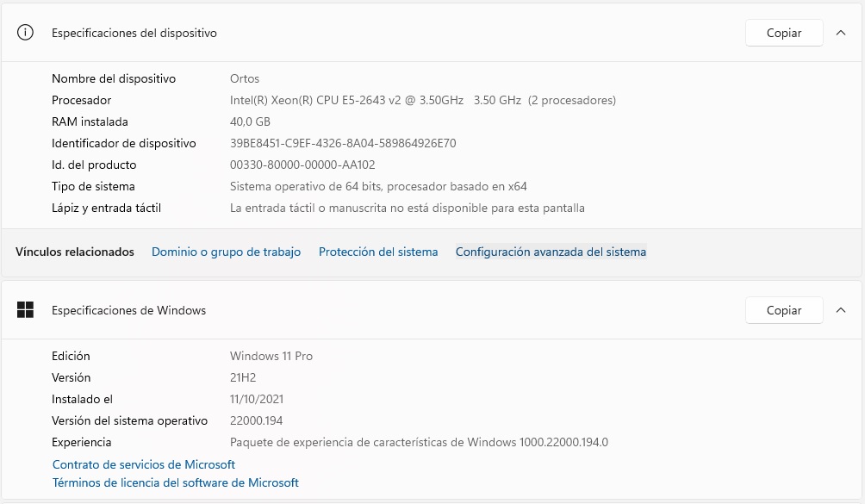This screenshot has width=865, height=504.
Task: Click the device identifier GUID value
Action: pyautogui.click(x=343, y=143)
